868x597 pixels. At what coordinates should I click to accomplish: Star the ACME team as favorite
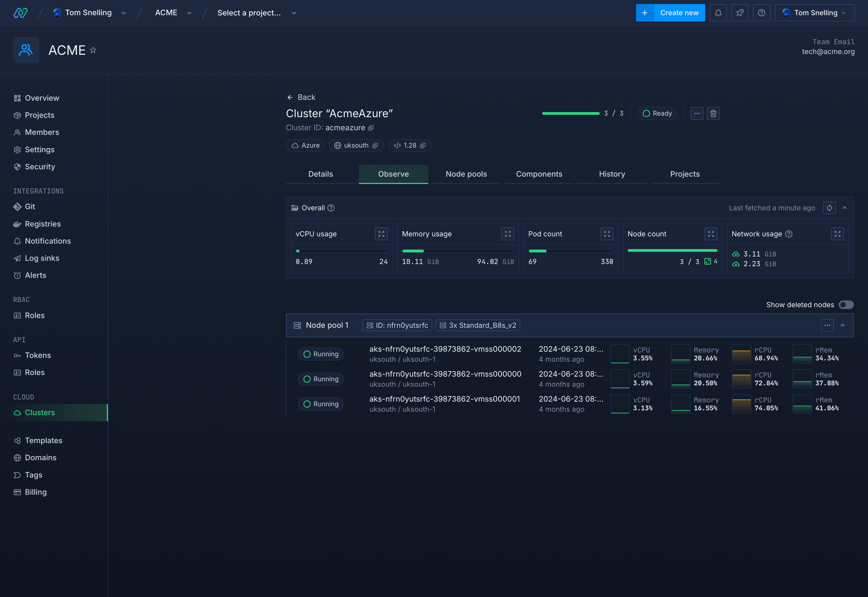click(93, 50)
